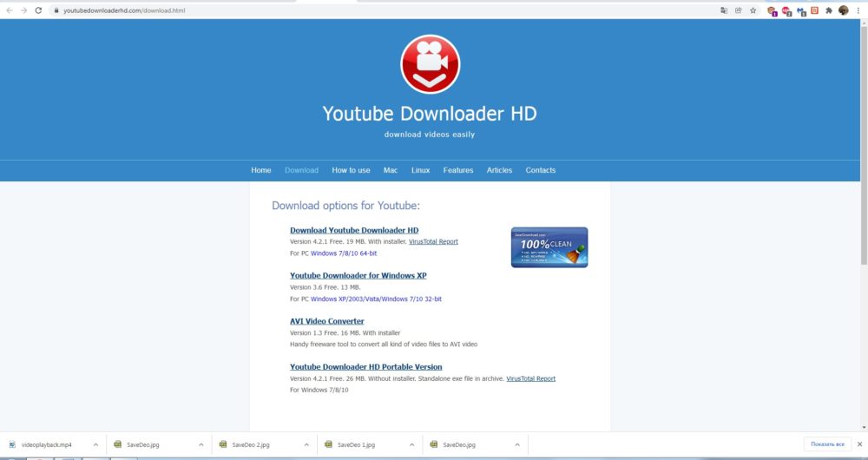868x460 pixels.
Task: Go to the Features page in navigation
Action: [458, 170]
